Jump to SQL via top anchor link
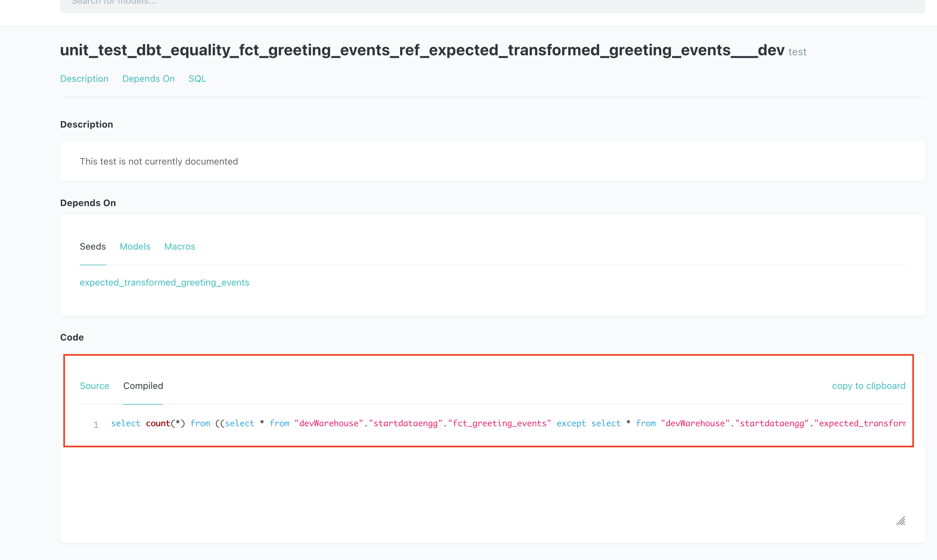Viewport: 937px width, 560px height. pyautogui.click(x=197, y=79)
